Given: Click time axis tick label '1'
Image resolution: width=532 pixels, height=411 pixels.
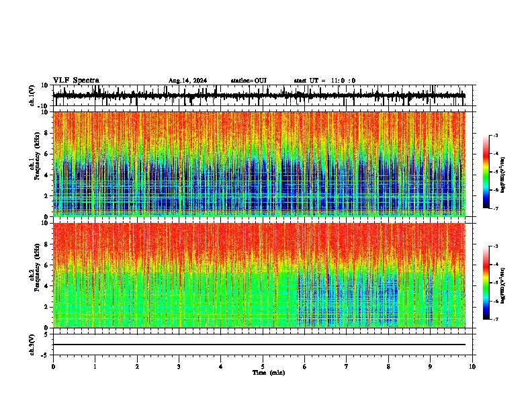Looking at the screenshot, I should [x=95, y=367].
